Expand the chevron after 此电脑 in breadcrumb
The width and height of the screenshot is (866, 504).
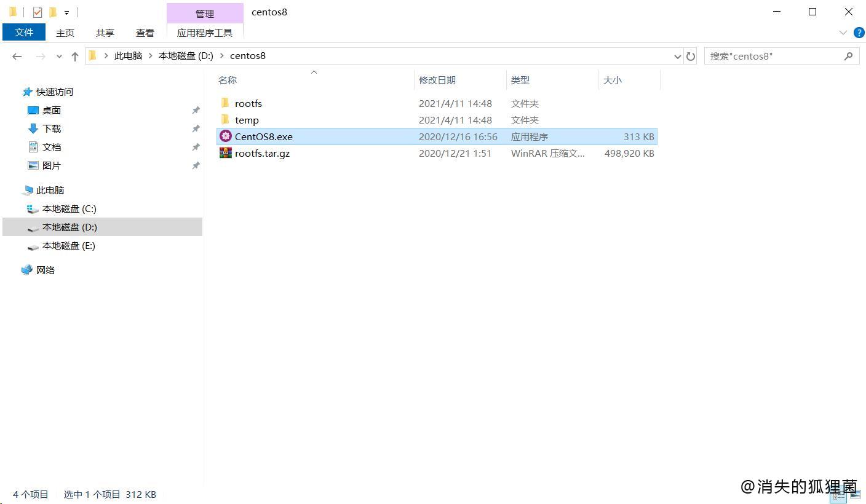(151, 56)
